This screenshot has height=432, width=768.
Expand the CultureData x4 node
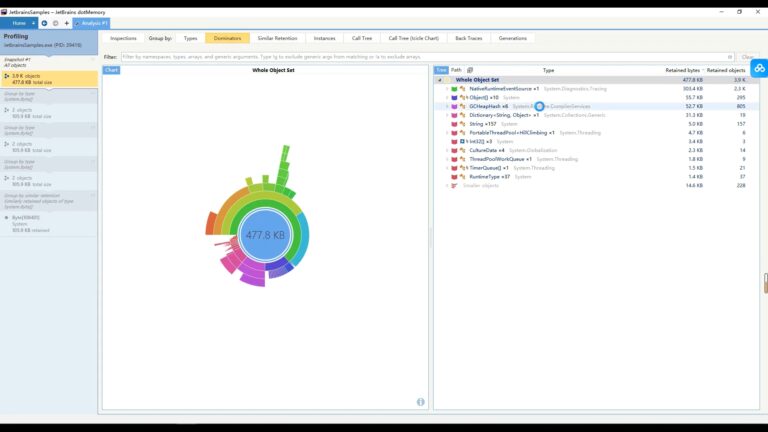(447, 150)
